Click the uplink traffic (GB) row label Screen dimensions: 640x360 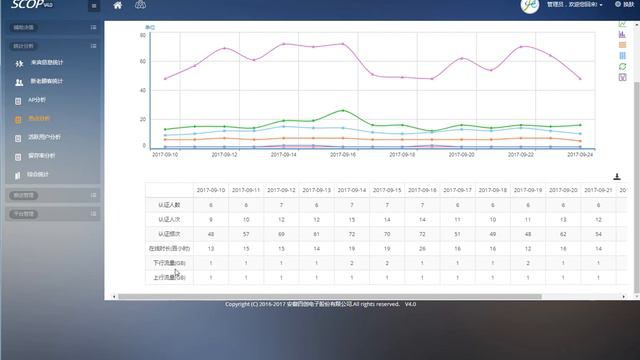click(169, 278)
